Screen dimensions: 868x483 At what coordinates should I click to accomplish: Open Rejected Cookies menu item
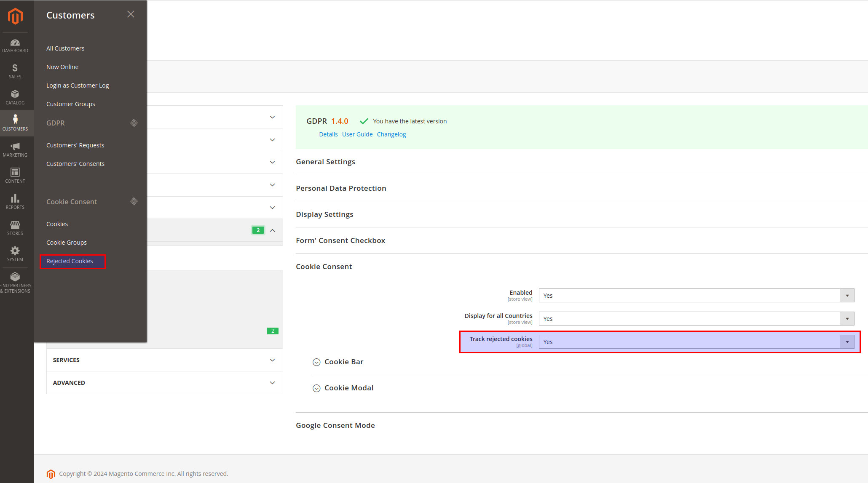pos(70,261)
